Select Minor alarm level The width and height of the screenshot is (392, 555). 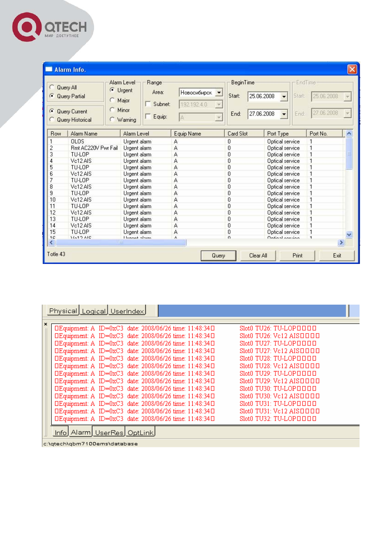(112, 110)
